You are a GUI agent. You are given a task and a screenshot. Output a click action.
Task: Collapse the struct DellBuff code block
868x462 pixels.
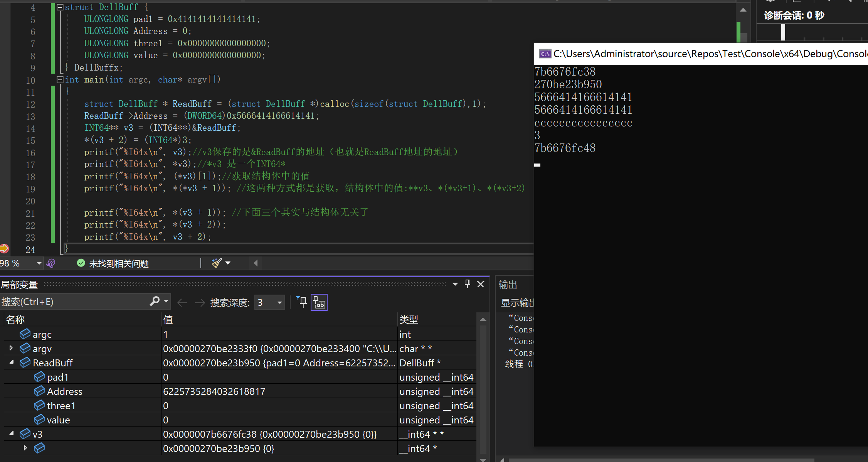pos(60,7)
